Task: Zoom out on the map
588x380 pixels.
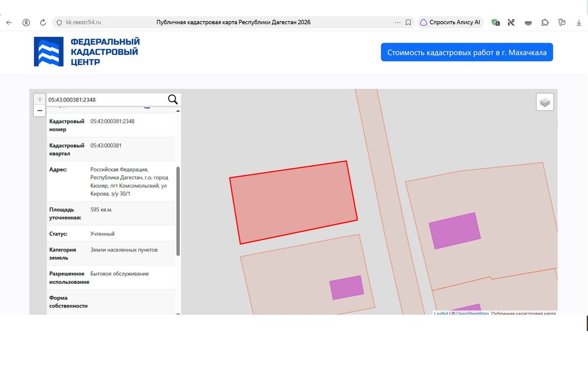Action: coord(40,111)
